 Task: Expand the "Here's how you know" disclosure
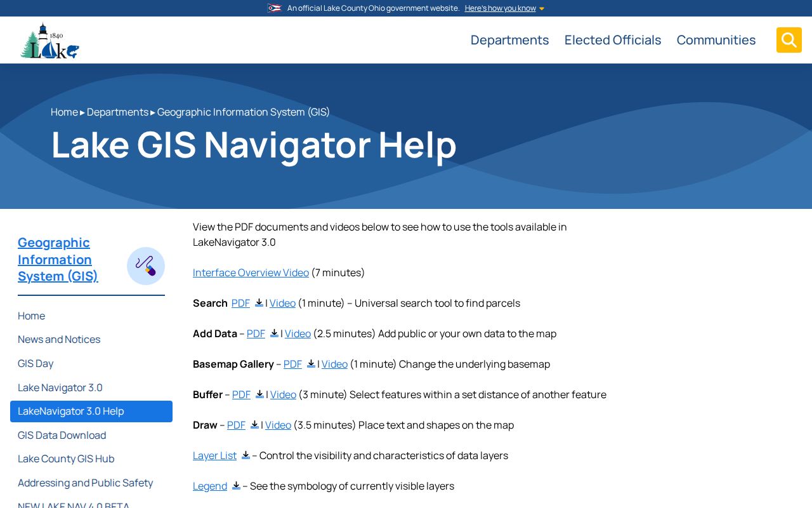point(504,8)
